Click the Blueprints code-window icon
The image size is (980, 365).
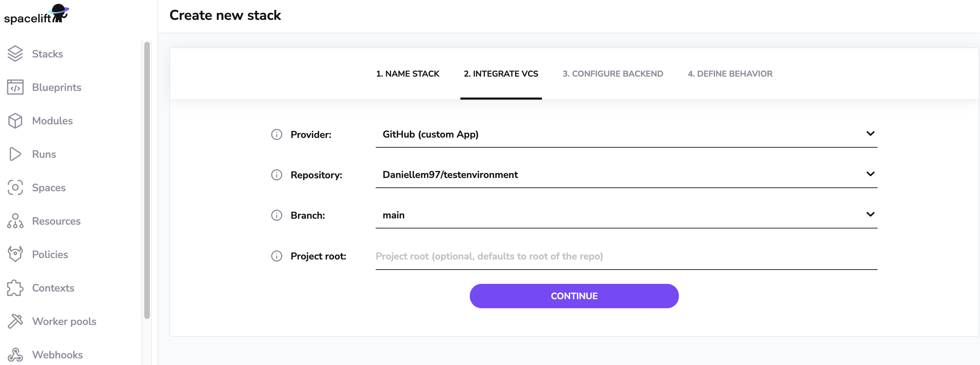(x=15, y=87)
